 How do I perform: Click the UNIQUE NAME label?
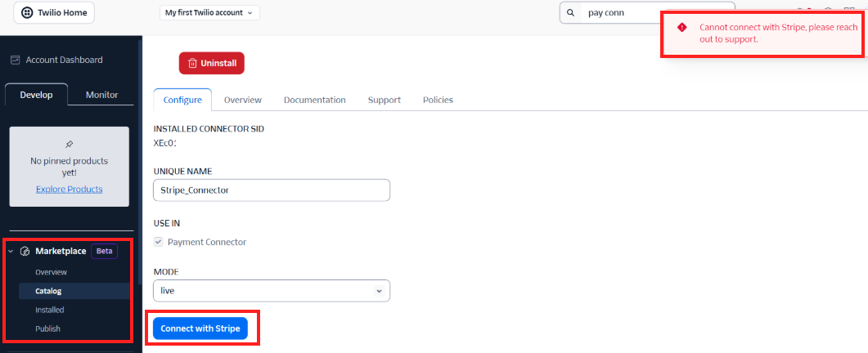(182, 172)
